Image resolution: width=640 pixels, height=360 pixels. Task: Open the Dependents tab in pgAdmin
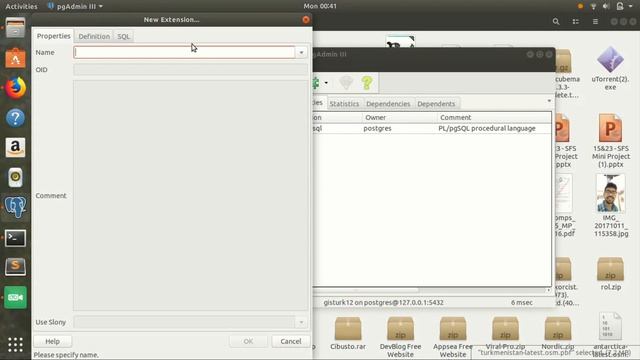[x=436, y=104]
